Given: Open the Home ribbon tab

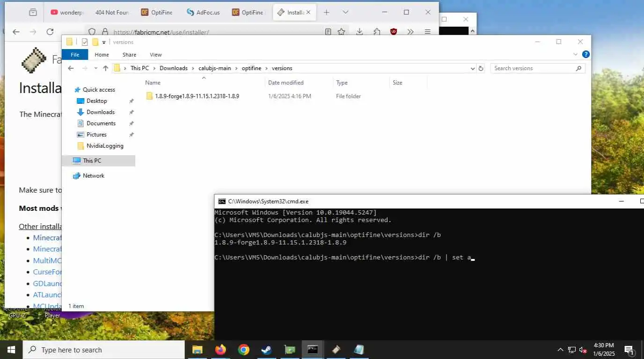Looking at the screenshot, I should point(102,55).
